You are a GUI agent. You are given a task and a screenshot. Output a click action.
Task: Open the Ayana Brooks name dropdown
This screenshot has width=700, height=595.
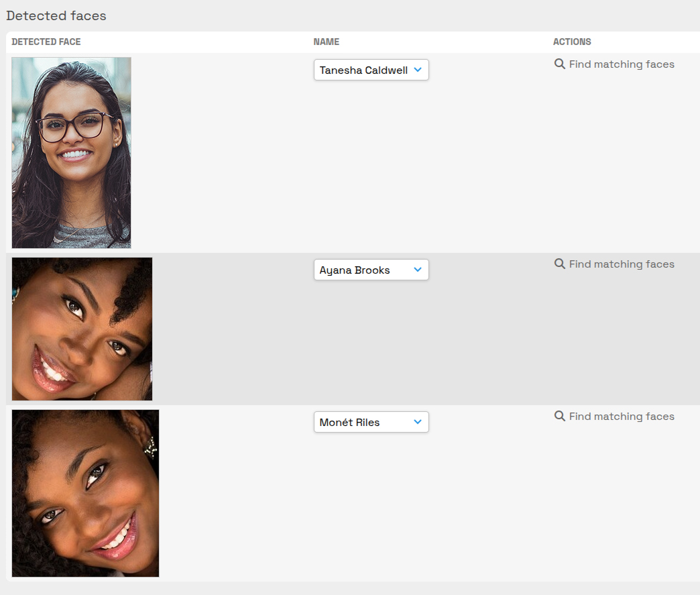pyautogui.click(x=371, y=270)
